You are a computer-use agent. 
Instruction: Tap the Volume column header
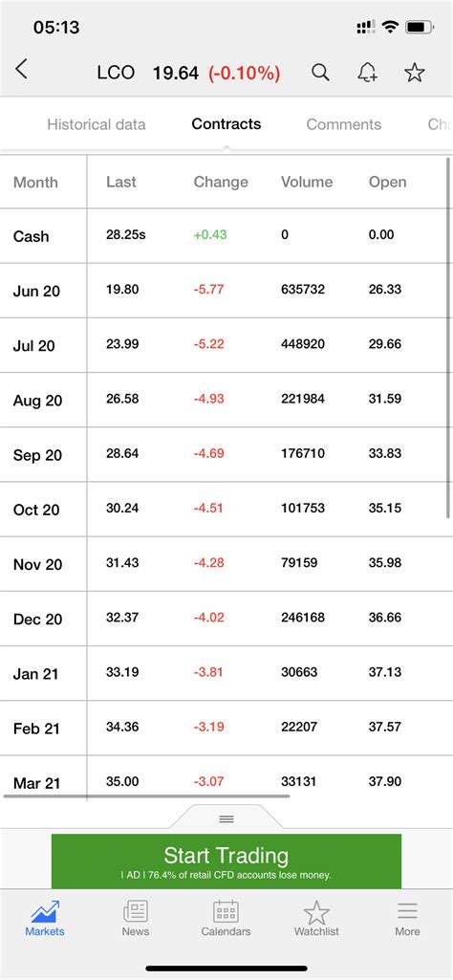(307, 182)
